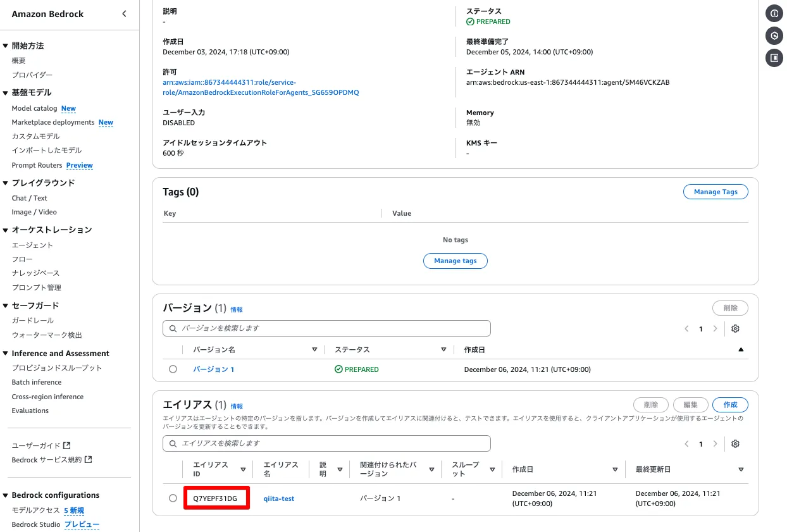Screen dimensions: 787x532
Task: Open the IAM execution role ARN link
Action: tap(261, 87)
